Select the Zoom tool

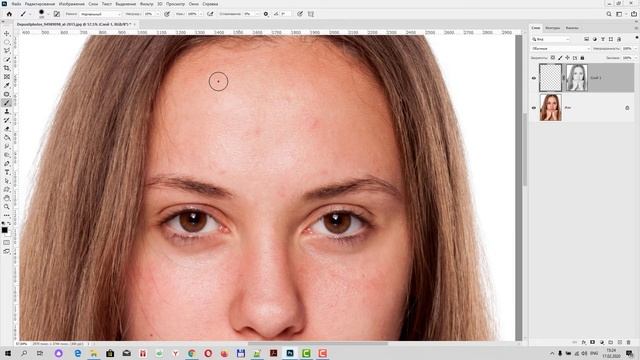[7, 207]
